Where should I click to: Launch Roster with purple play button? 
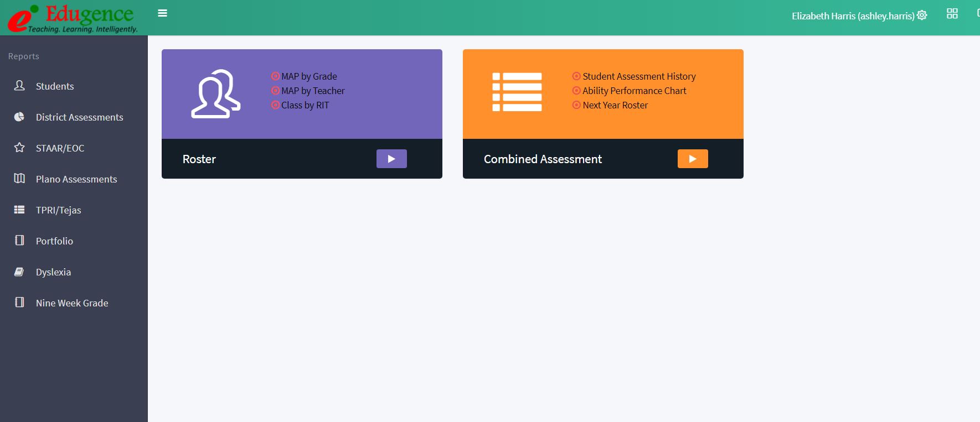pos(391,159)
